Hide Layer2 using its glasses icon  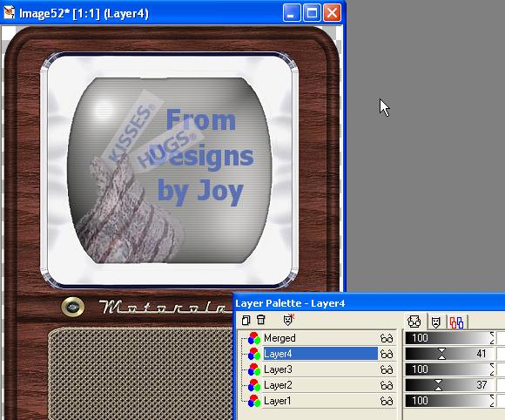[x=387, y=385]
